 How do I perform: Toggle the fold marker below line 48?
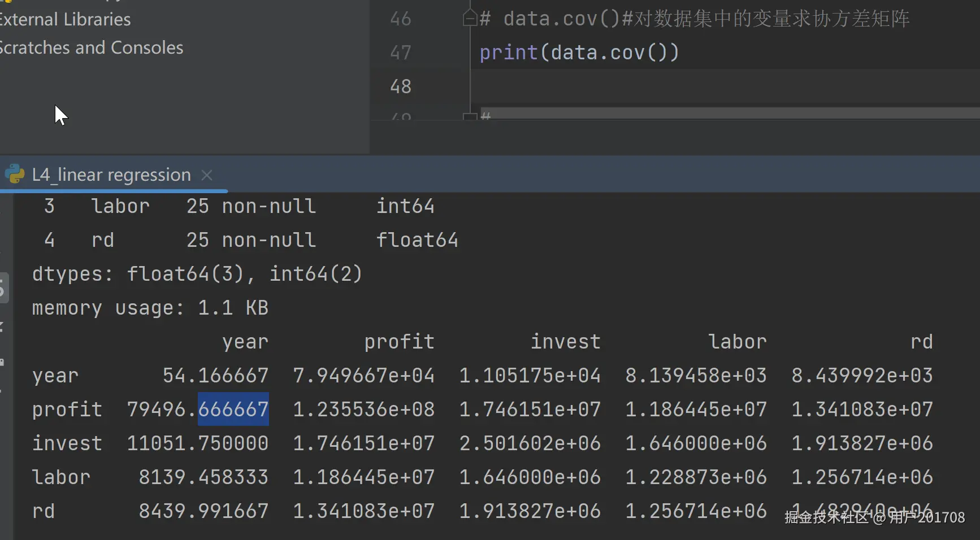[469, 117]
